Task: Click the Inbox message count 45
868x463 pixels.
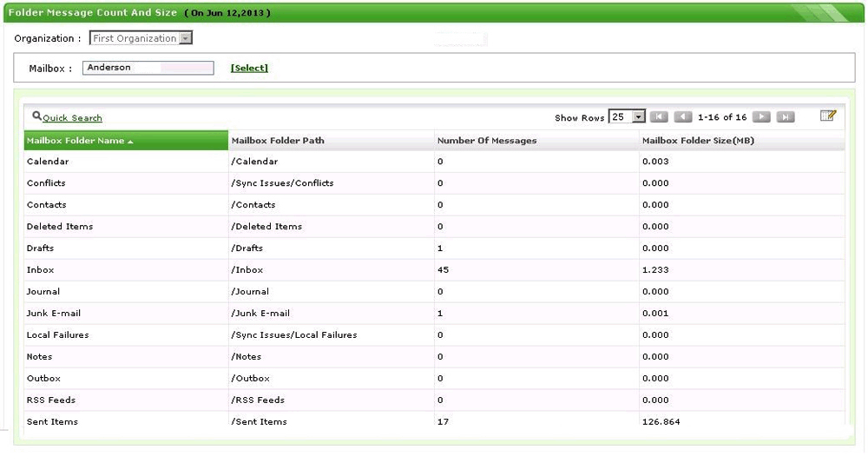Action: [x=443, y=270]
